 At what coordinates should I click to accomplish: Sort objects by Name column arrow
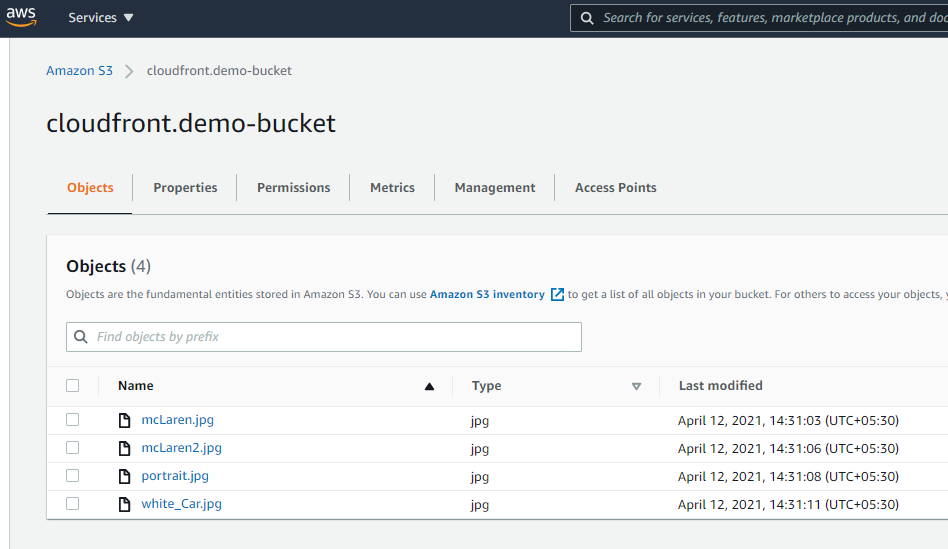(429, 386)
